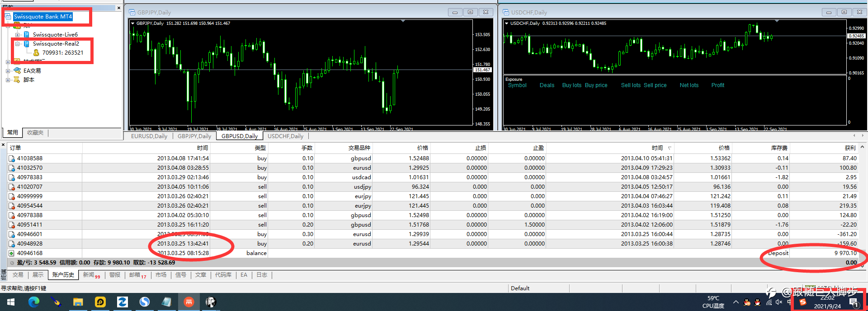This screenshot has height=311, width=868.
Task: Click the Swissquote-Live6 server icon
Action: coord(26,35)
